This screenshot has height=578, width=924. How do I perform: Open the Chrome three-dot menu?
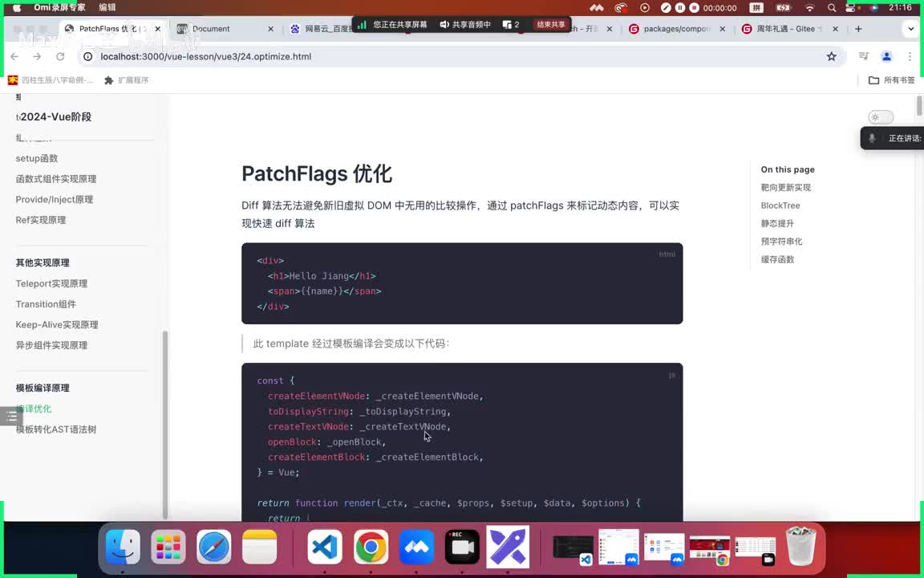[910, 57]
